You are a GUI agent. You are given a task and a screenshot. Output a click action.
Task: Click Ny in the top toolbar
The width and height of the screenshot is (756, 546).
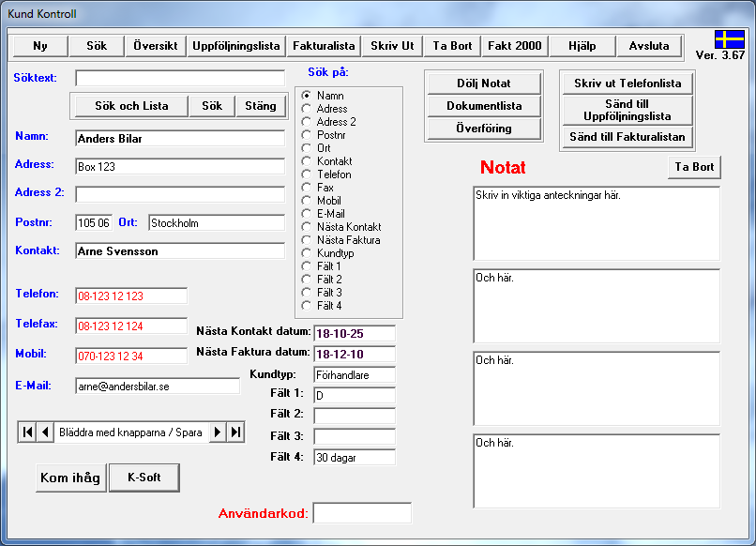pyautogui.click(x=40, y=46)
